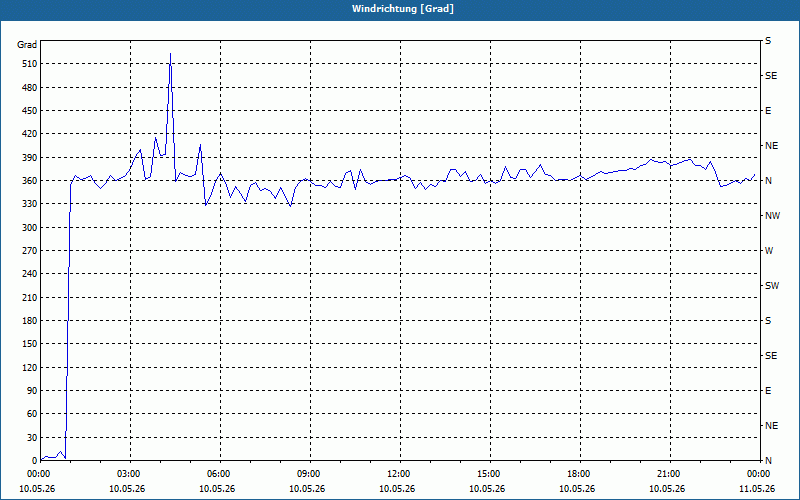Click the 21:00 time axis label
The width and height of the screenshot is (800, 500).
(670, 474)
